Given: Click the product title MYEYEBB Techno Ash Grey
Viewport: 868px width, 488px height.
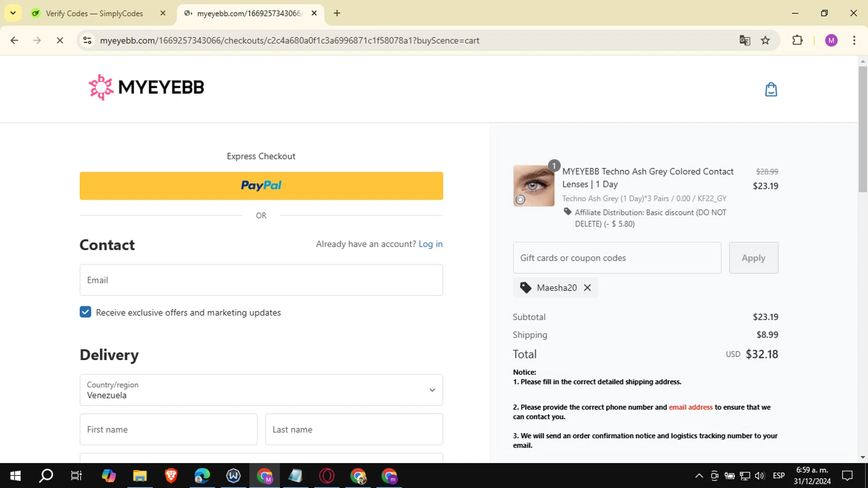Looking at the screenshot, I should [648, 178].
